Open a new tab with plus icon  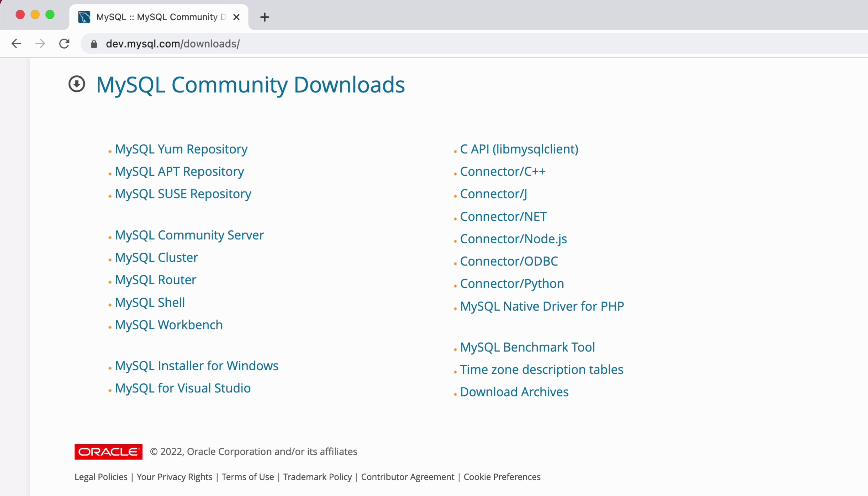pyautogui.click(x=265, y=17)
